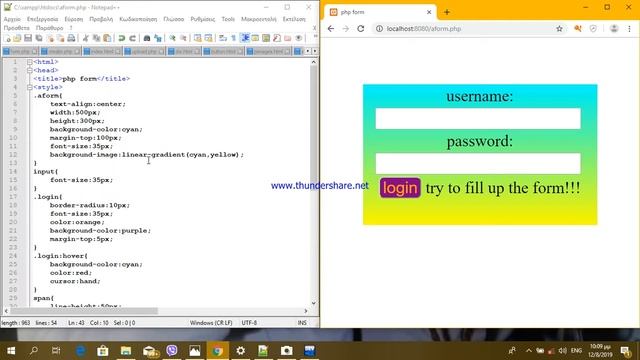Toggle the Function List panel icon
This screenshot has width=640, height=360.
pyautogui.click(x=277, y=38)
